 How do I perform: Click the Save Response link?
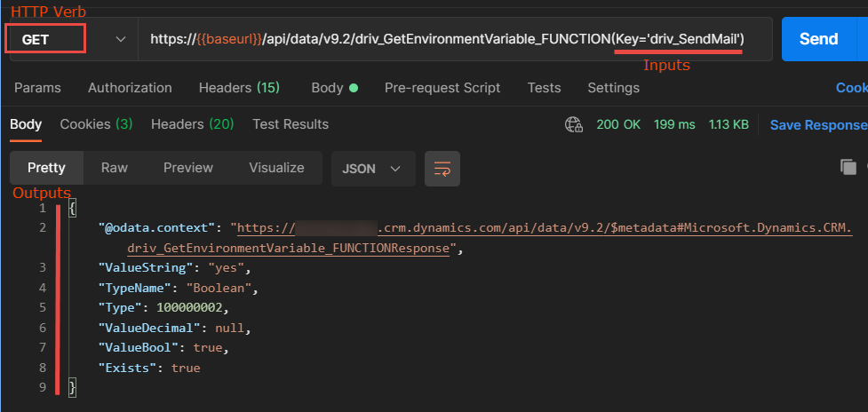point(819,125)
